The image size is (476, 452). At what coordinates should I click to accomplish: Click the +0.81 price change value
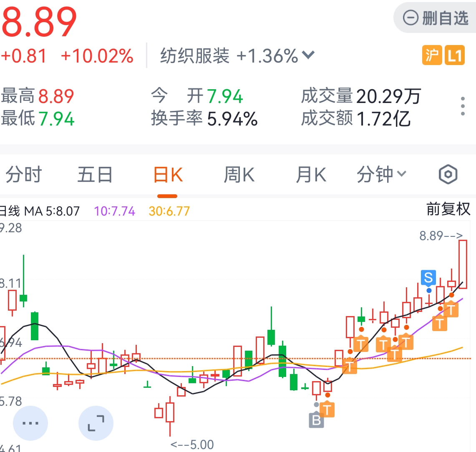(x=24, y=56)
